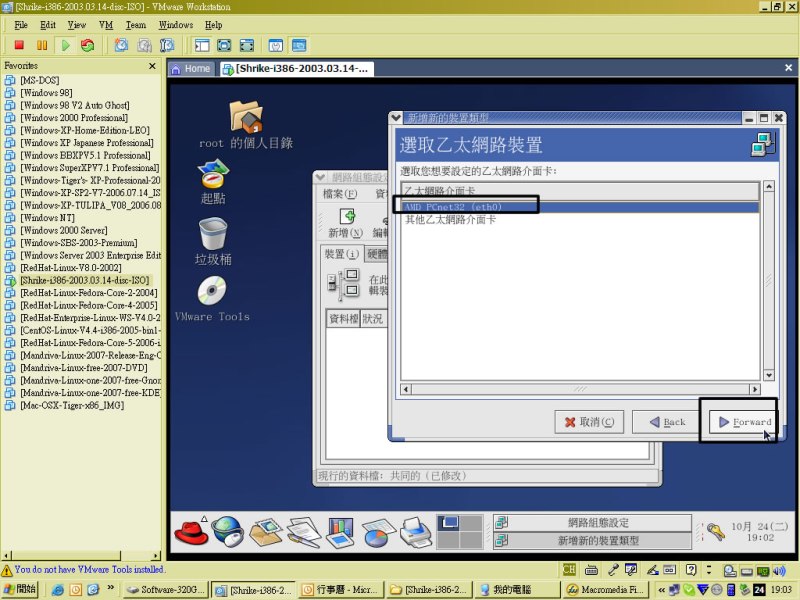800x600 pixels.
Task: Click the Forward button
Action: pyautogui.click(x=744, y=422)
